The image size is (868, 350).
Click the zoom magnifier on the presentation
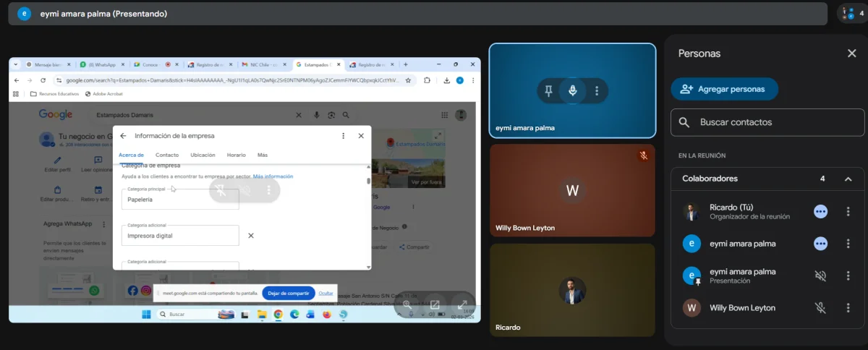[x=408, y=304]
